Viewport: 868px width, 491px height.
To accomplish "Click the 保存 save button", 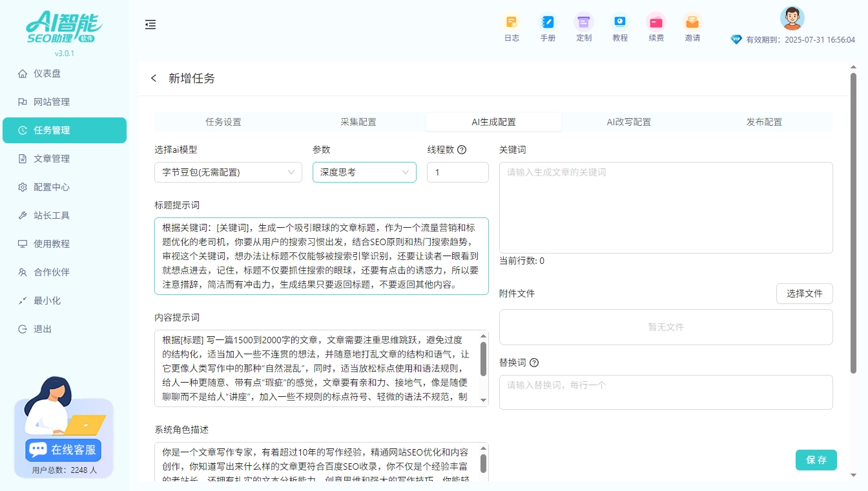I will point(816,460).
